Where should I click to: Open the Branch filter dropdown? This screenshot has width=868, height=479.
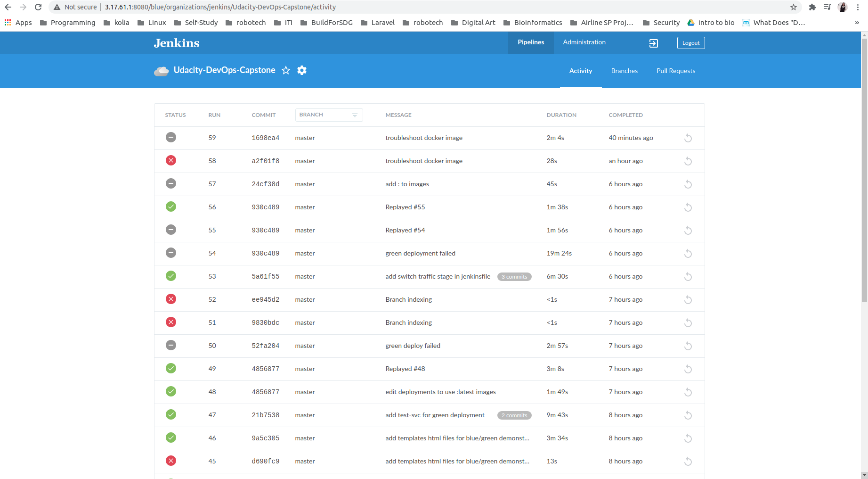click(329, 115)
